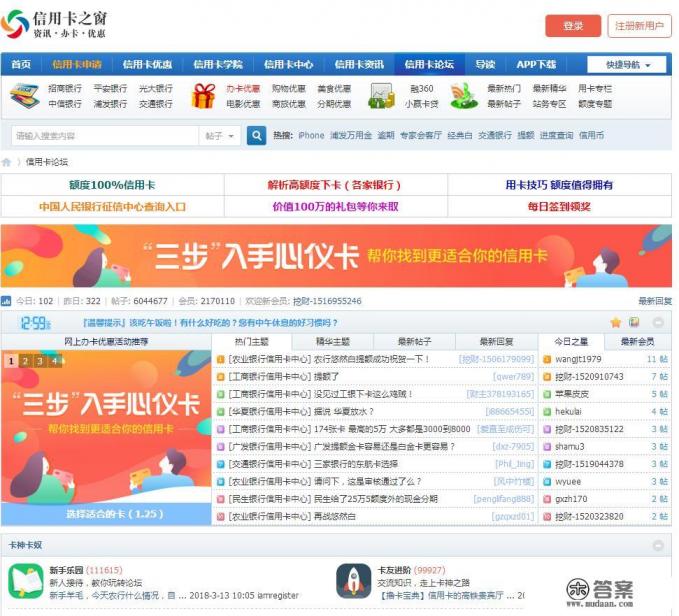The width and height of the screenshot is (679, 616).
Task: Open the 信用卡学院 navigation item
Action: point(218,65)
